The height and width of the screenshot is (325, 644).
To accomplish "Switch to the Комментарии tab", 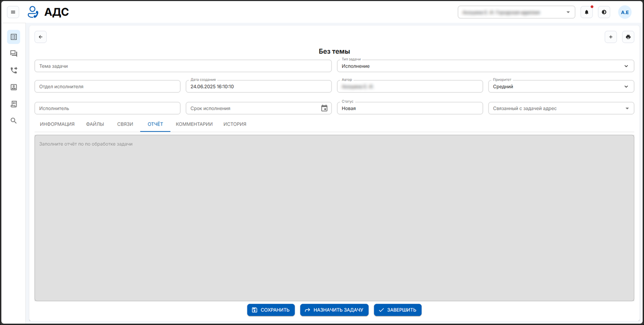I will [x=194, y=124].
